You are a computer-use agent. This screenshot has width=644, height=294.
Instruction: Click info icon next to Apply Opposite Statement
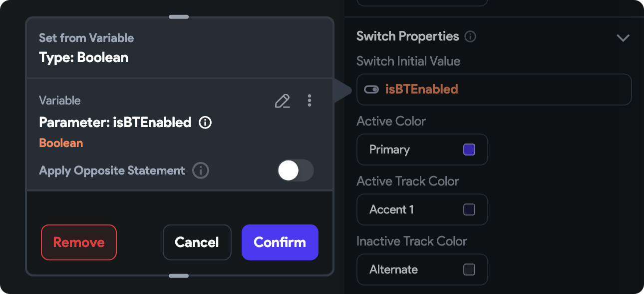[x=201, y=170]
